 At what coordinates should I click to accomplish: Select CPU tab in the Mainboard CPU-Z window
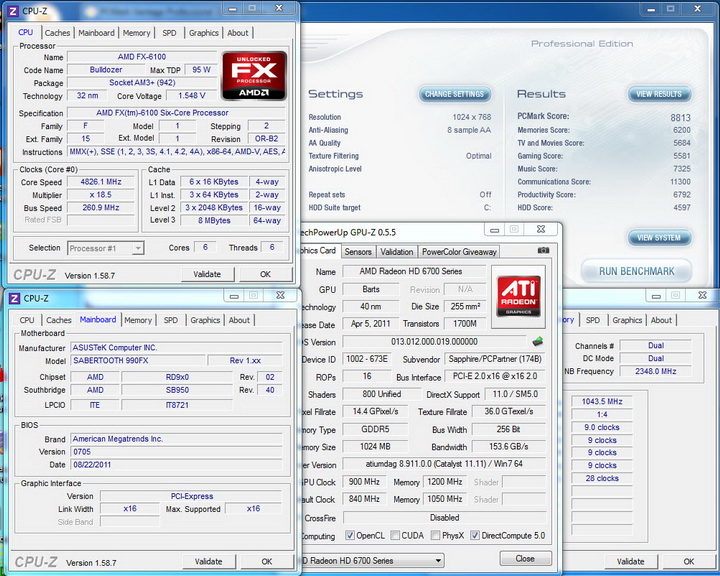coord(27,320)
